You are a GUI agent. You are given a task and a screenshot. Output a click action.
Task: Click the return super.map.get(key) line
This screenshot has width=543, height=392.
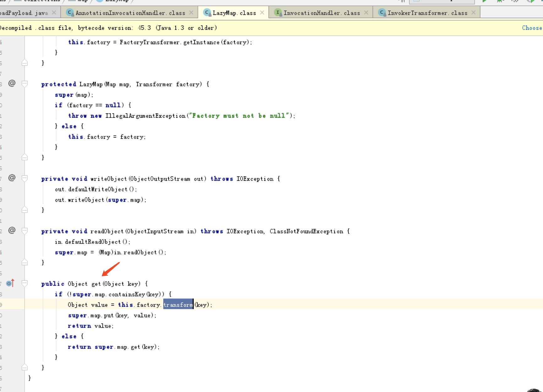[114, 347]
